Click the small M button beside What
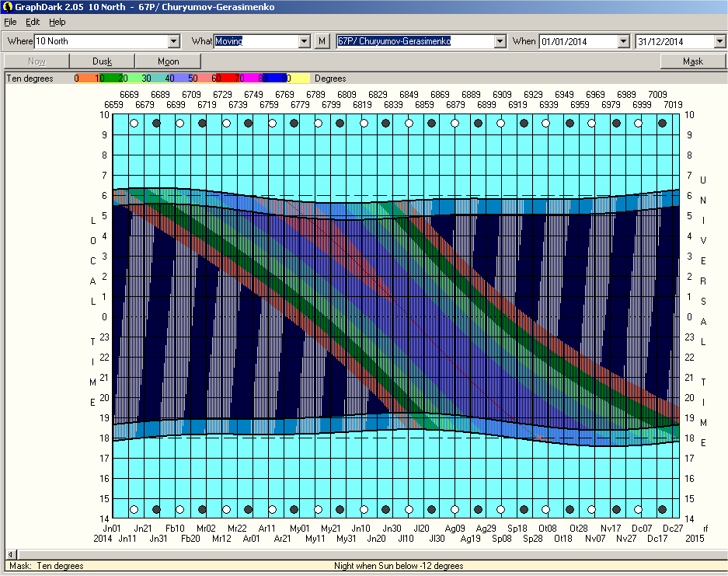 click(x=322, y=41)
